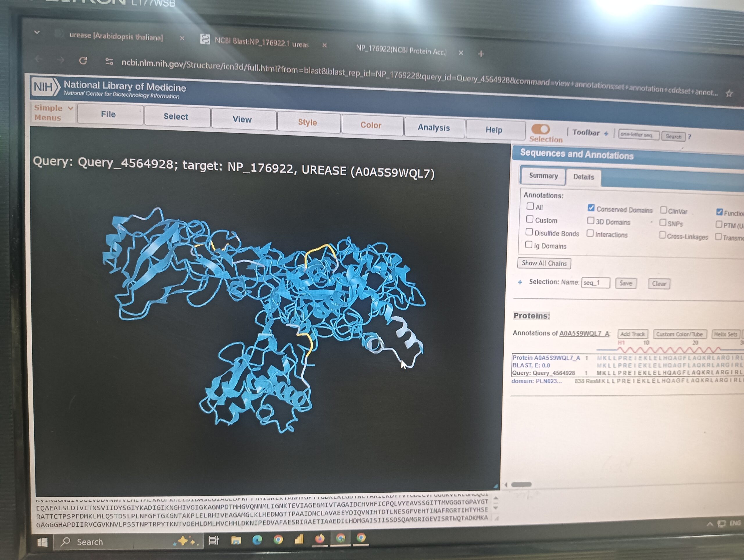
Task: Expand Toolbar with plus sign
Action: [606, 133]
